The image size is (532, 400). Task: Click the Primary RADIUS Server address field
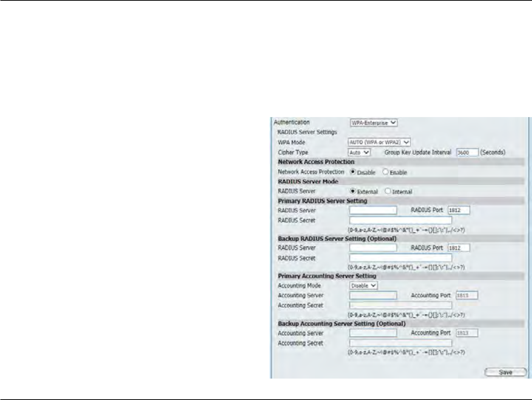pyautogui.click(x=373, y=211)
